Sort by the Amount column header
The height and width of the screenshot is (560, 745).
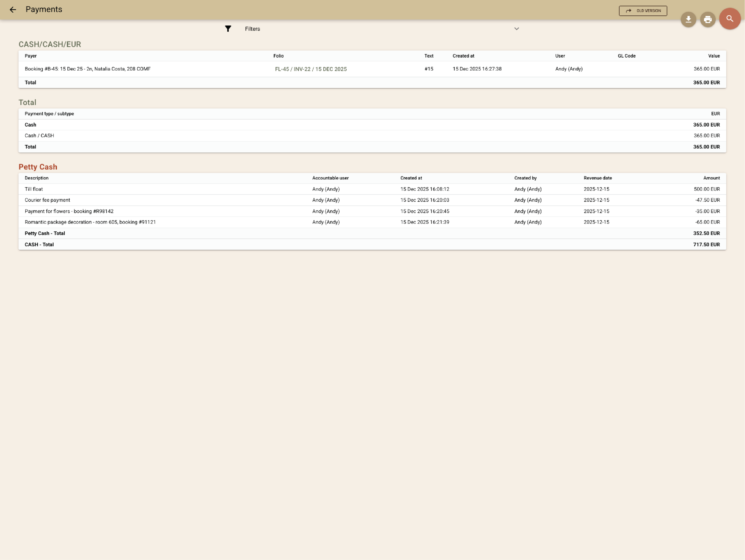(711, 178)
